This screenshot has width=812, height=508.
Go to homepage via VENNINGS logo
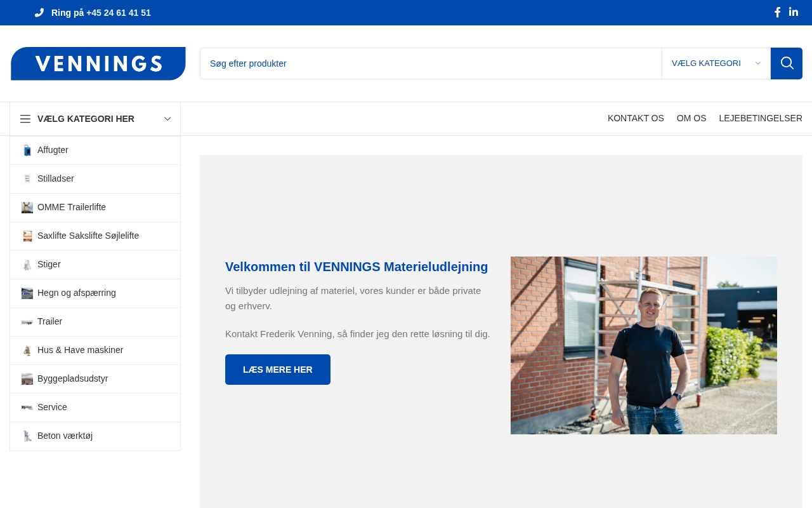pos(98,63)
